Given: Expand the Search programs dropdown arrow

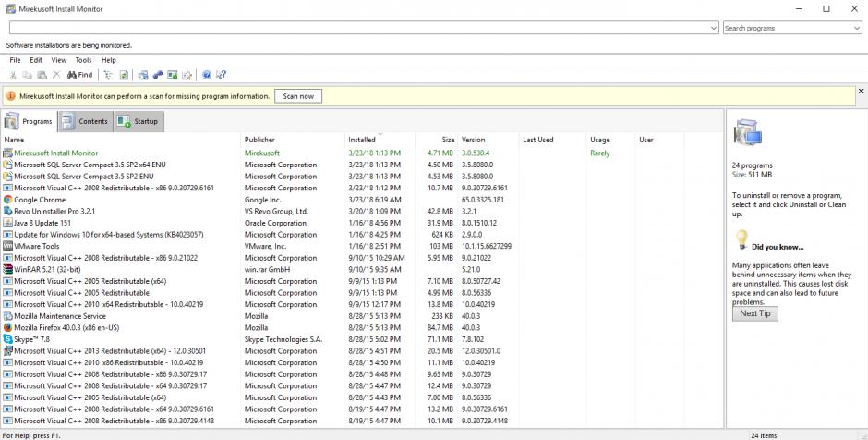Looking at the screenshot, I should 857,28.
